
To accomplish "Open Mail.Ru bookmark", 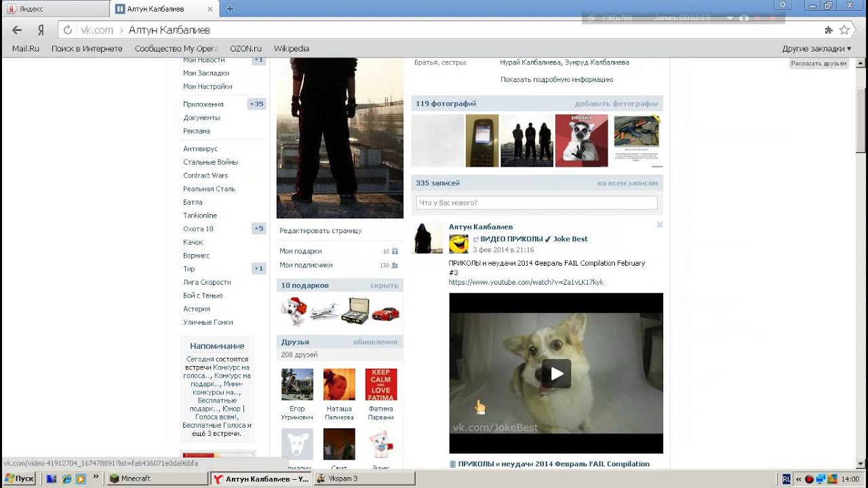I will coord(26,49).
